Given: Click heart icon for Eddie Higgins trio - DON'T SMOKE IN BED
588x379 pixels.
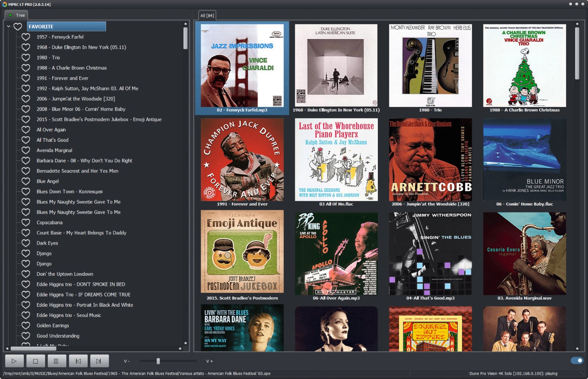Looking at the screenshot, I should [x=26, y=284].
